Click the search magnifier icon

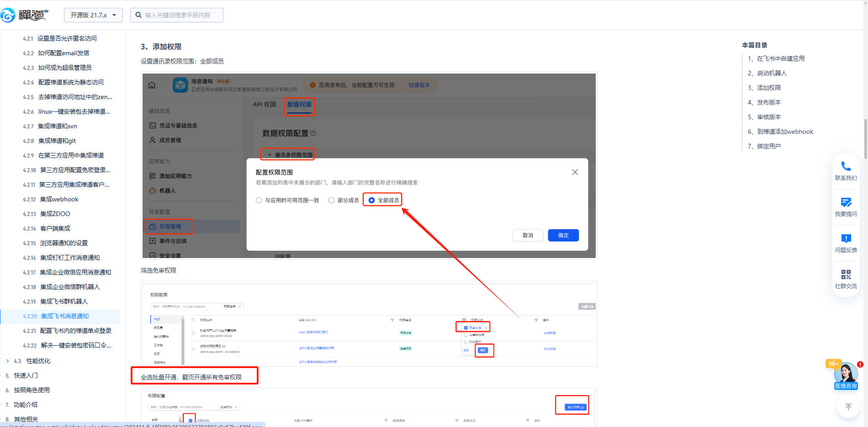point(138,15)
